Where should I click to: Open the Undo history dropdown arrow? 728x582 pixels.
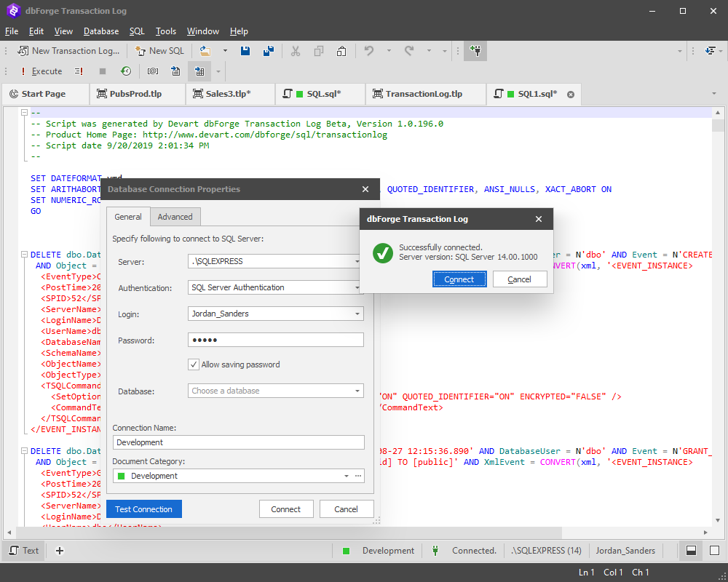[389, 51]
